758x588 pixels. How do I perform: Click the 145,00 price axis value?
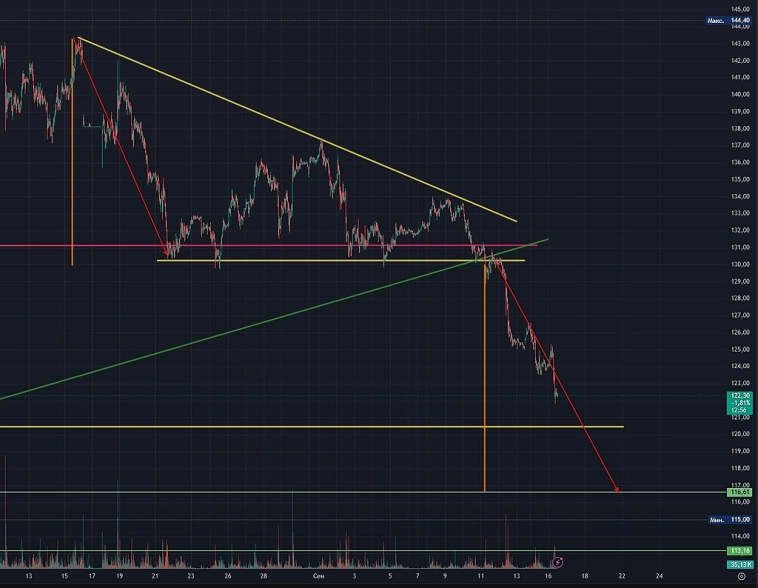(x=740, y=9)
